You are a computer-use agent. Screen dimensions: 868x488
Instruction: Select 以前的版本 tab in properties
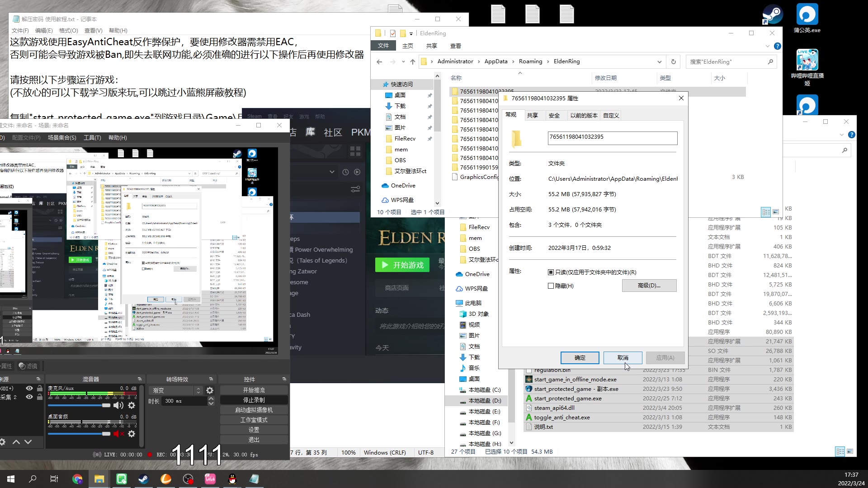[582, 115]
